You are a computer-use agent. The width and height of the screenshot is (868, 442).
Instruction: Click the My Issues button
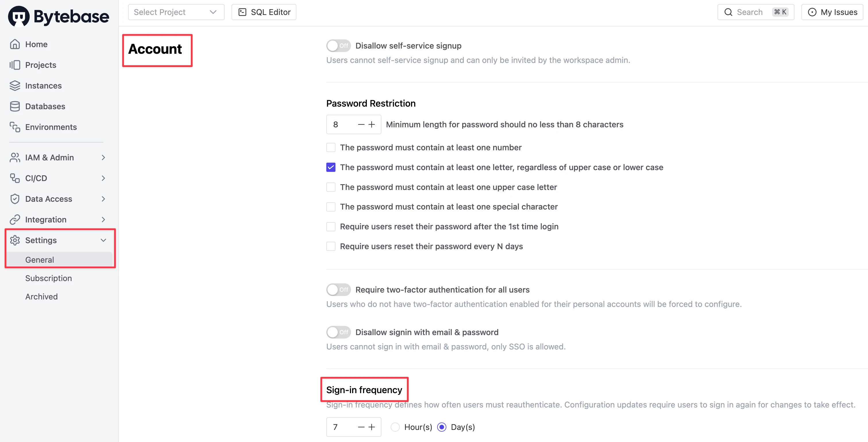point(832,12)
